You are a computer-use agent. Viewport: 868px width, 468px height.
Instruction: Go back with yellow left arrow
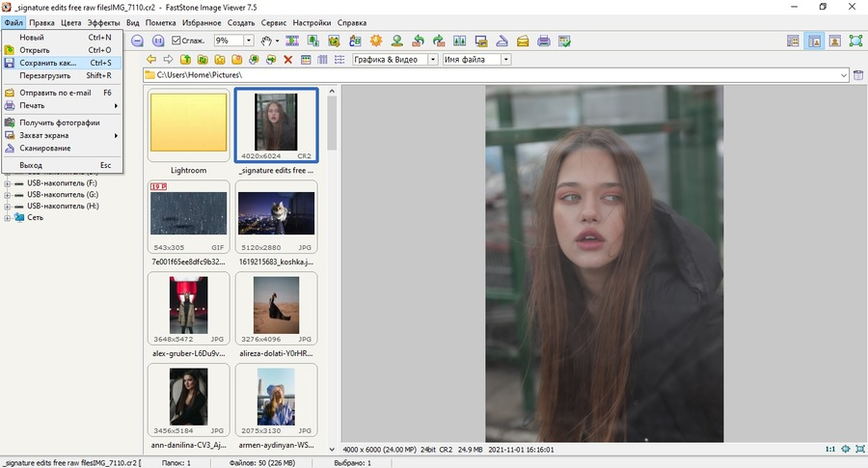(x=150, y=59)
